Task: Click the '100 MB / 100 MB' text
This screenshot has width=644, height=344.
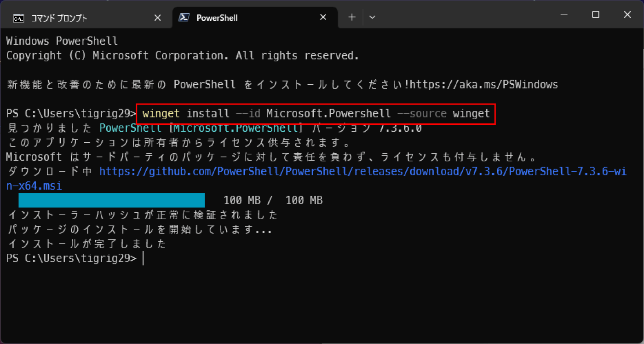Action: tap(273, 200)
